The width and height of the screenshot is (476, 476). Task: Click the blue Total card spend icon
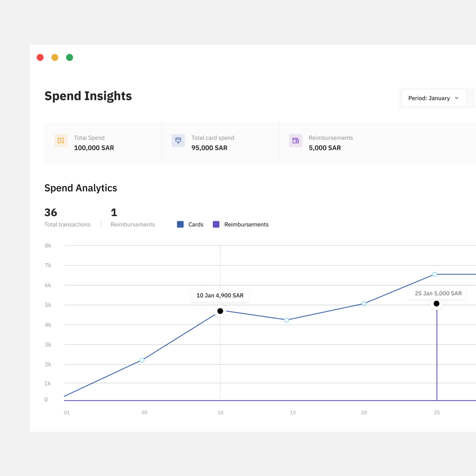pos(178,140)
